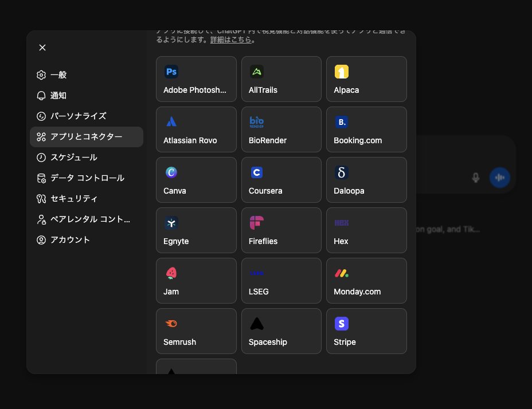532x409 pixels.
Task: Open the セキュリティ settings tab
Action: (87, 198)
